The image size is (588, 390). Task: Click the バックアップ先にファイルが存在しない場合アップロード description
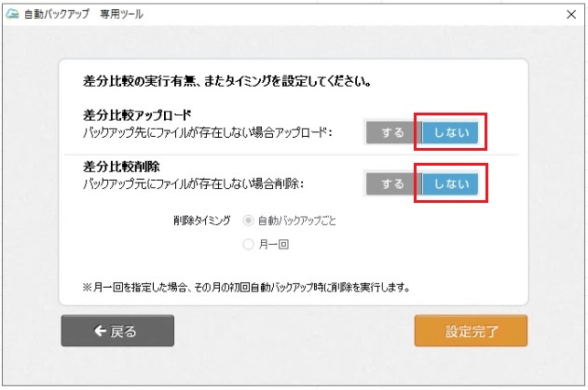pos(208,132)
